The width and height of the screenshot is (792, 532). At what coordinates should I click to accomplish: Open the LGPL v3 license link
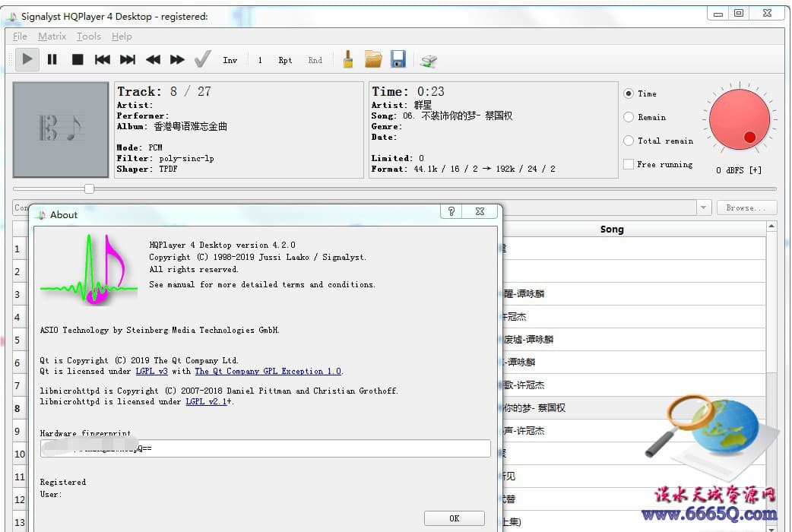tap(151, 372)
